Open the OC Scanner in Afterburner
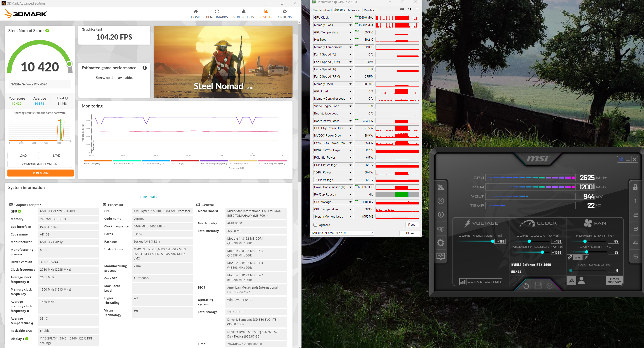The image size is (644, 348). (441, 229)
